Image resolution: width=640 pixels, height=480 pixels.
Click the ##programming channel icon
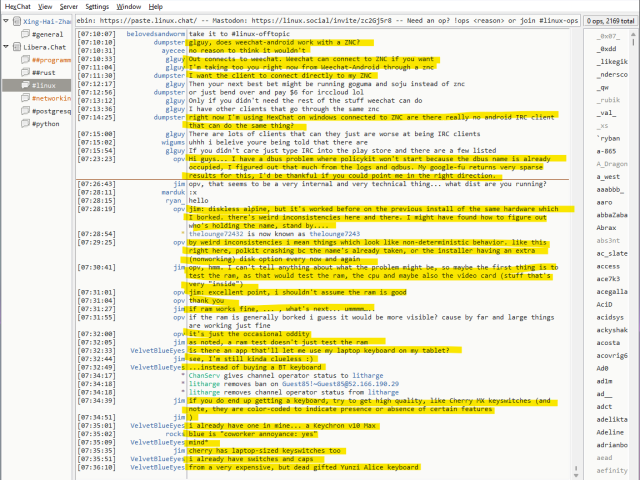click(25, 60)
